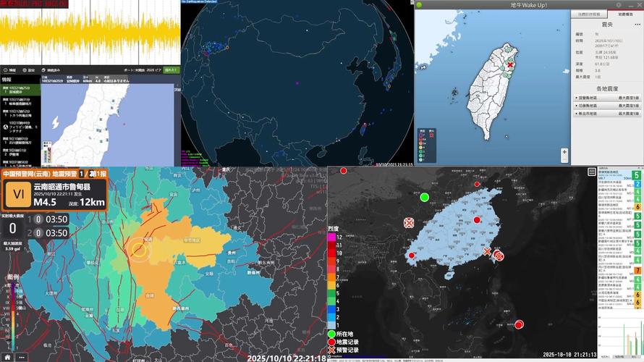Click the green 所在地 location marker on the map
644x362 pixels.
pyautogui.click(x=425, y=197)
